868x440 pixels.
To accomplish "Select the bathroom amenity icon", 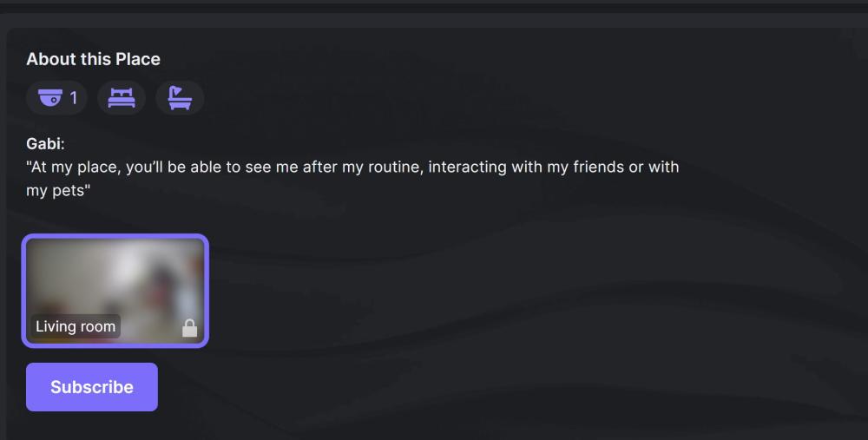I will tap(180, 98).
